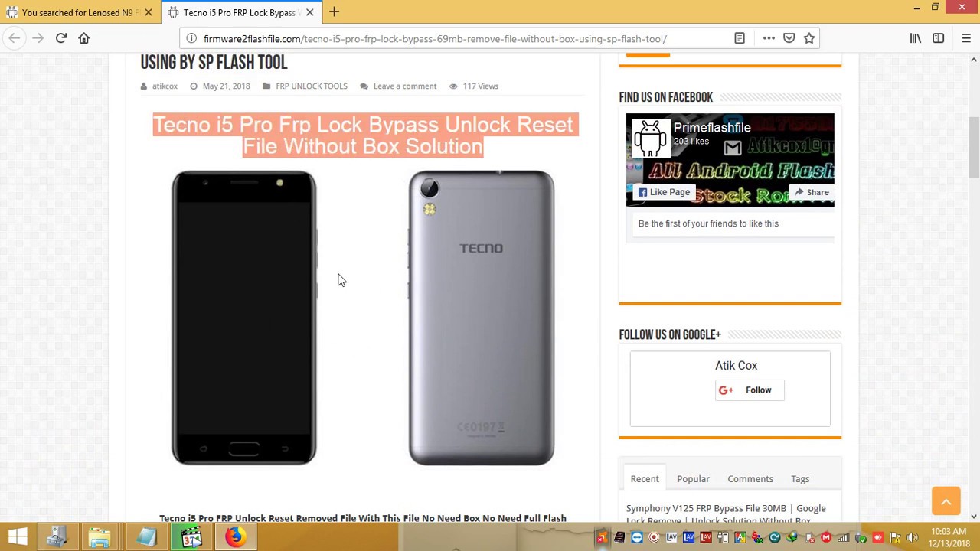Click the page vertical scrollbar thumb
980x551 pixels.
[974, 148]
